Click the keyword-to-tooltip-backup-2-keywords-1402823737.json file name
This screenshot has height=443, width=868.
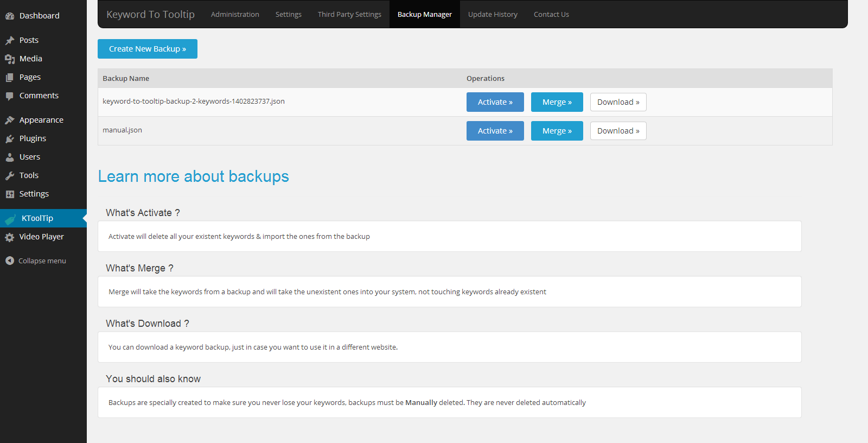(x=194, y=102)
